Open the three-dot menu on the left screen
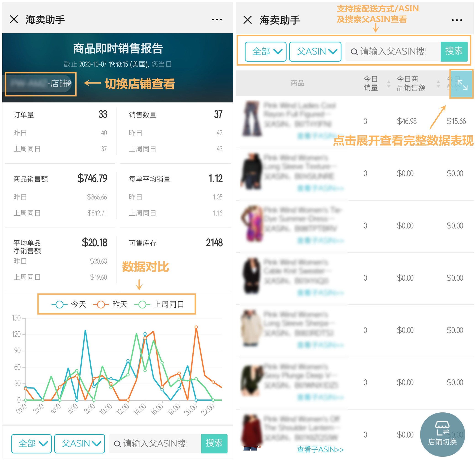 (x=217, y=19)
